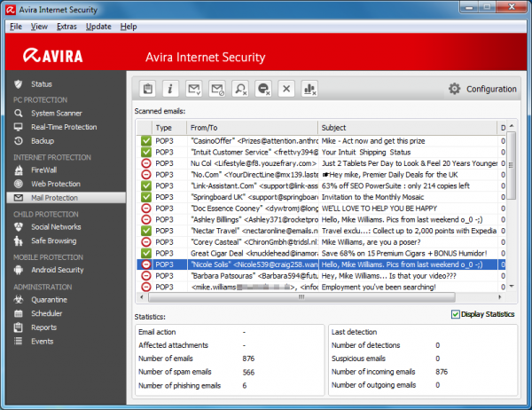Open the Update menu
This screenshot has height=410, width=532.
coord(98,27)
